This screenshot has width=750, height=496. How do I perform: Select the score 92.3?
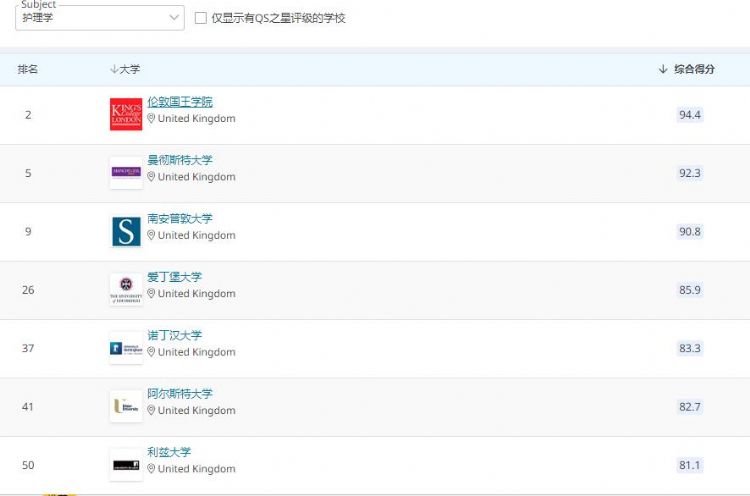tap(690, 173)
